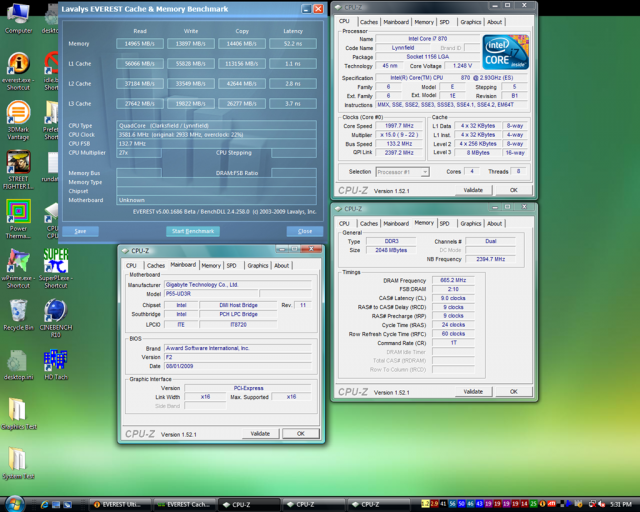Open Caches tab in Mainboard CPU-Z window

pyautogui.click(x=156, y=265)
